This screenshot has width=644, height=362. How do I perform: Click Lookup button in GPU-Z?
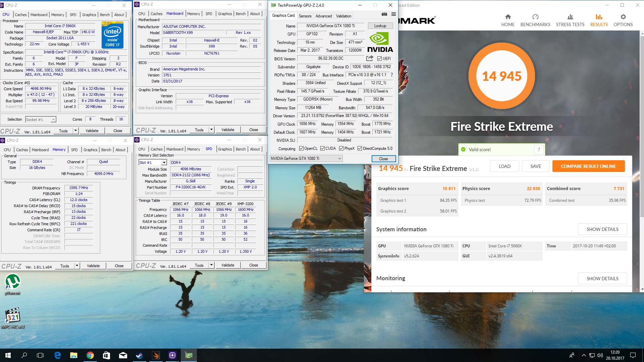[x=380, y=26]
